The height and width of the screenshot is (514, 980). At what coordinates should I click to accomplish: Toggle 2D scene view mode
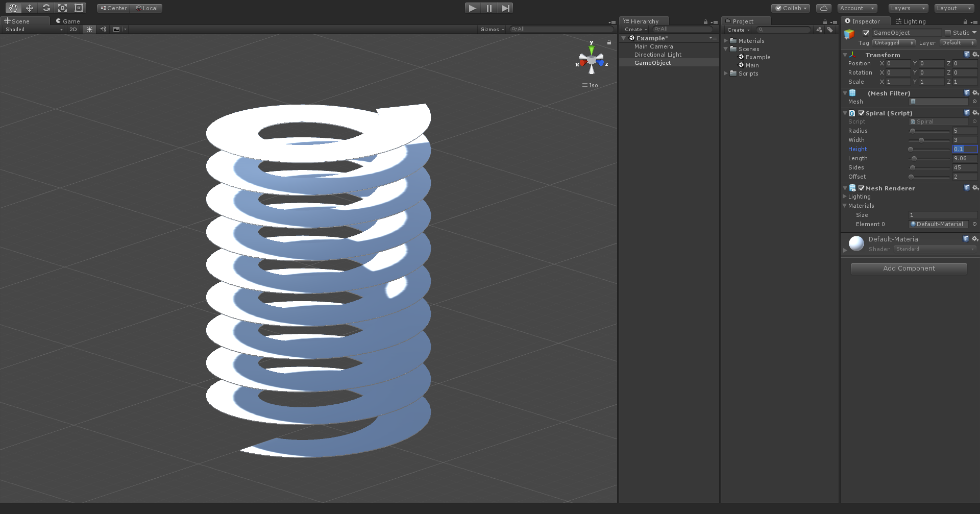[73, 29]
